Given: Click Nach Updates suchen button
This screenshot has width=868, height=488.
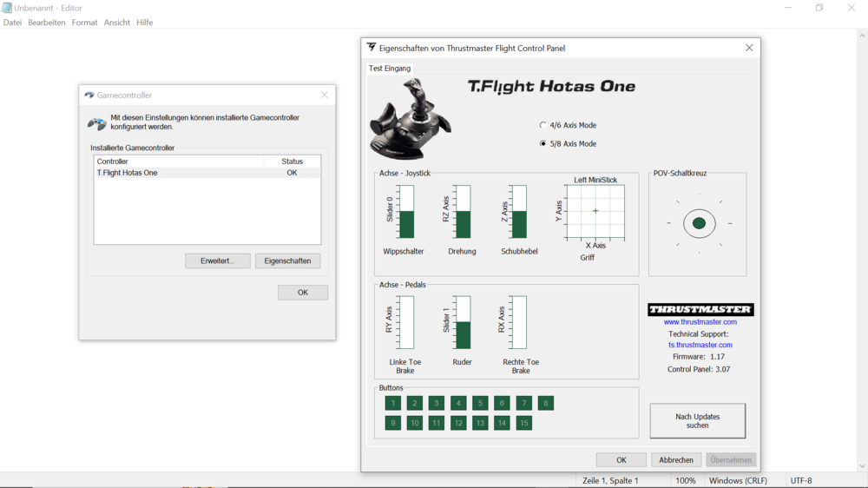Looking at the screenshot, I should click(x=698, y=421).
